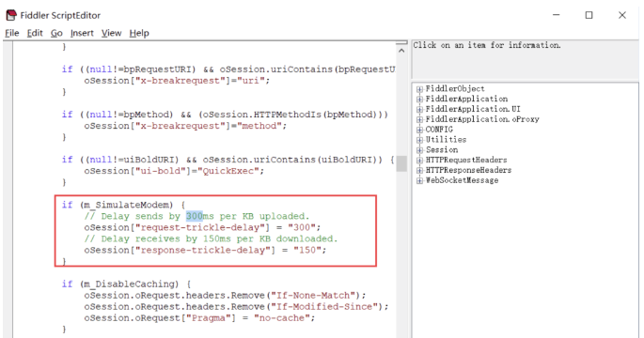Open the View menu
644x338 pixels.
[x=111, y=33]
